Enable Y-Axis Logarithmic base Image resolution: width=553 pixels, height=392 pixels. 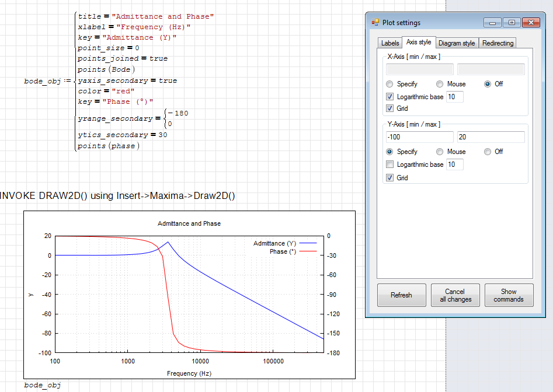tap(390, 164)
